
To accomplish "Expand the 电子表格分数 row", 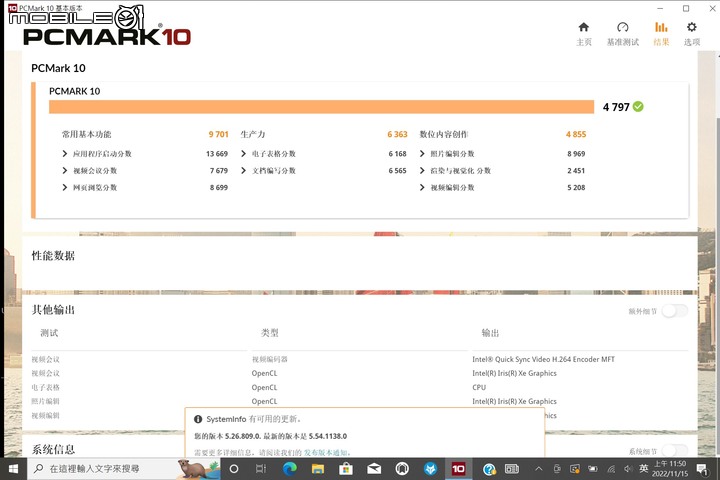I will point(243,153).
